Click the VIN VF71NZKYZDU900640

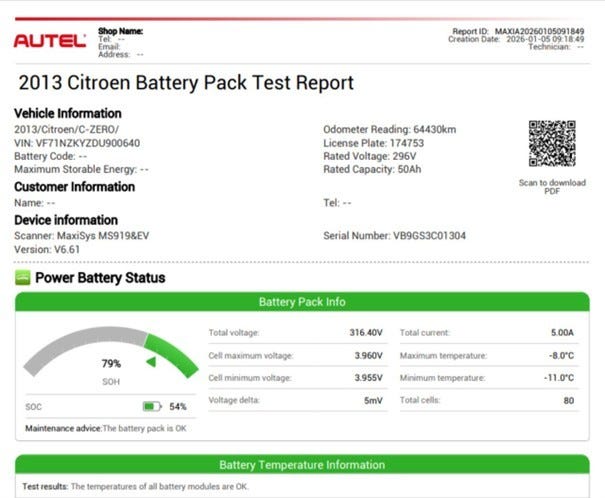pyautogui.click(x=77, y=143)
